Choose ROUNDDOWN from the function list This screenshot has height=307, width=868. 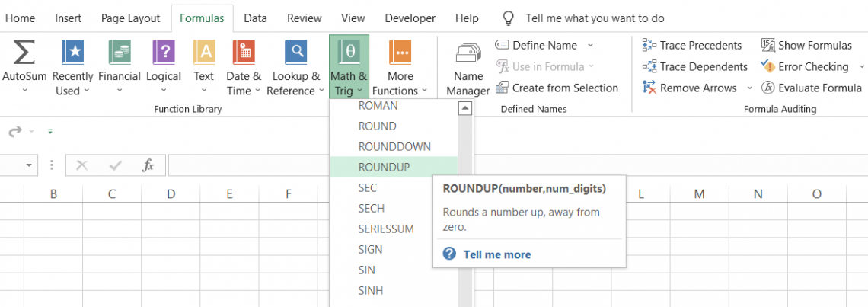tap(394, 146)
